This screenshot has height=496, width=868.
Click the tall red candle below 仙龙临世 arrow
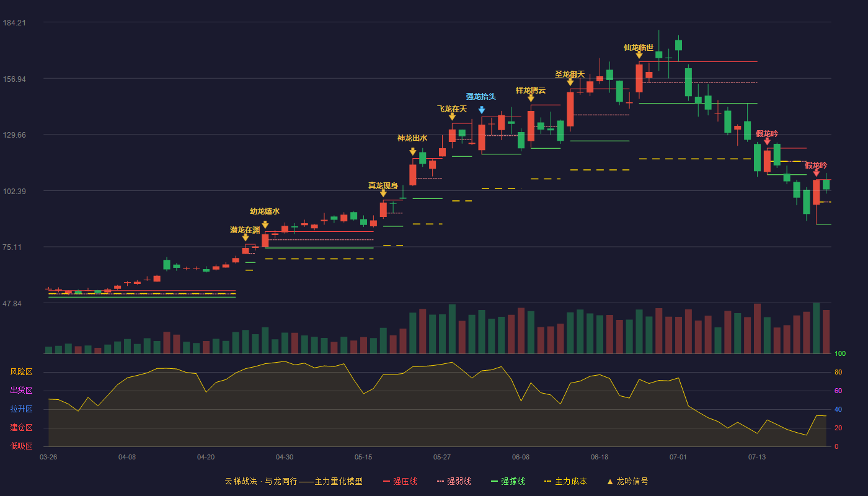pyautogui.click(x=639, y=78)
